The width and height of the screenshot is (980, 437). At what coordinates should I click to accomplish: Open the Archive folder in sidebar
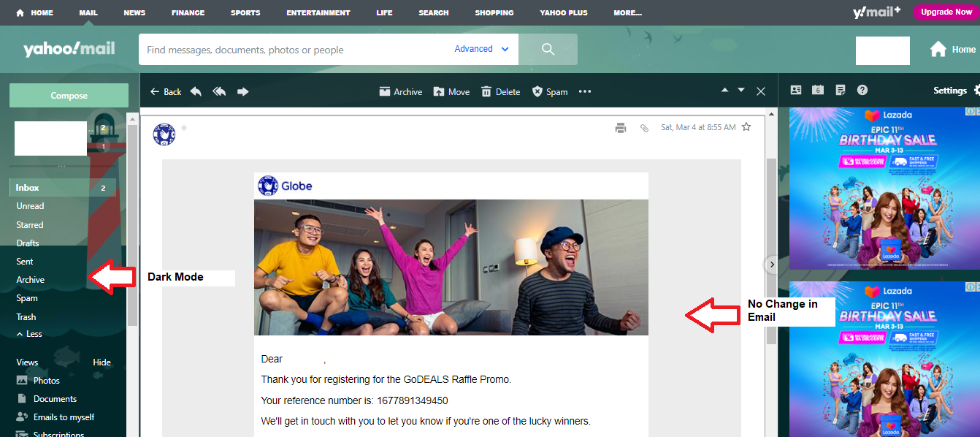pos(31,280)
